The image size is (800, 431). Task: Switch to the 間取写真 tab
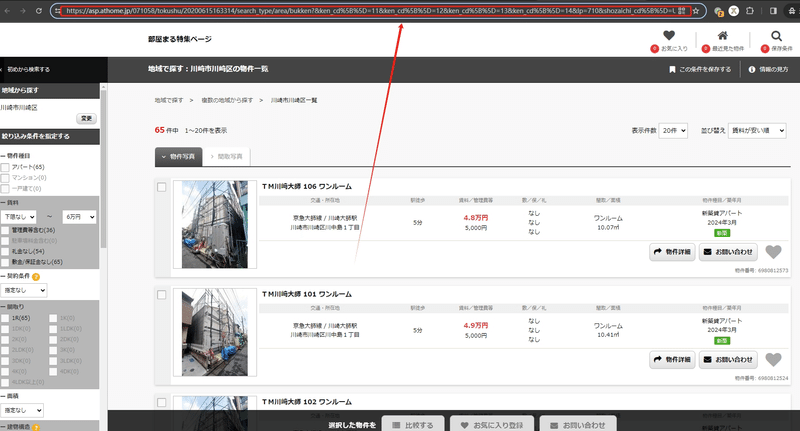tap(227, 157)
